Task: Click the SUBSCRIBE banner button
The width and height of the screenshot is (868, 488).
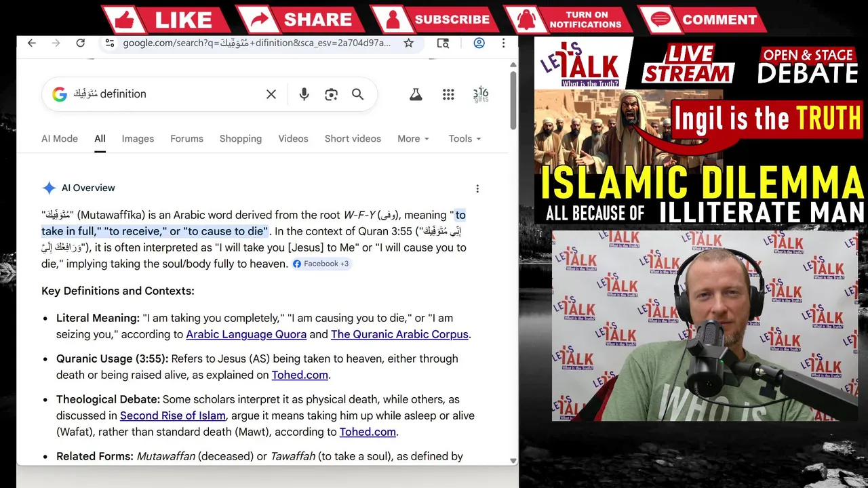Action: [x=434, y=20]
